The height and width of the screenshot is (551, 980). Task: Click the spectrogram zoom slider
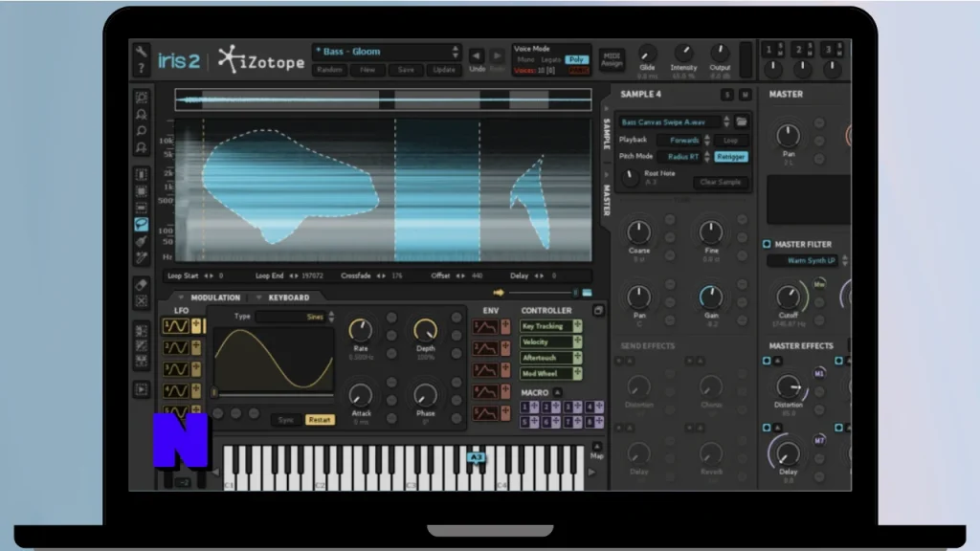click(x=543, y=293)
